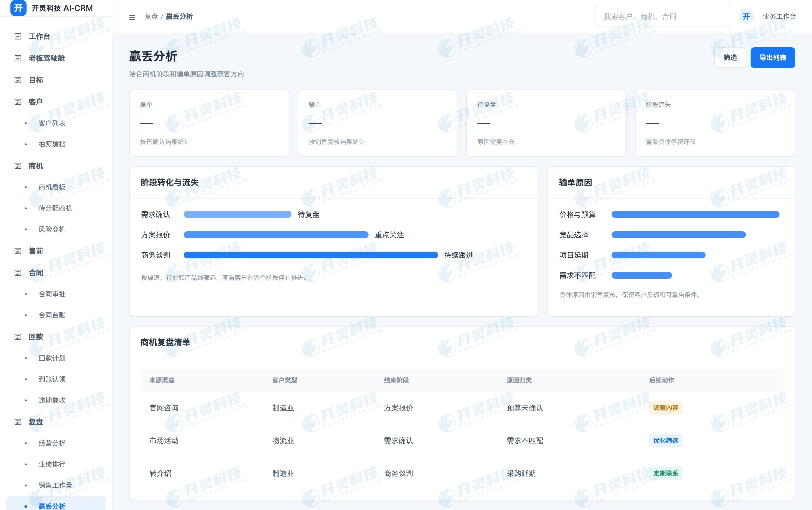Click the 开 user avatar icon
Screen dimensions: 812x510
click(x=746, y=16)
